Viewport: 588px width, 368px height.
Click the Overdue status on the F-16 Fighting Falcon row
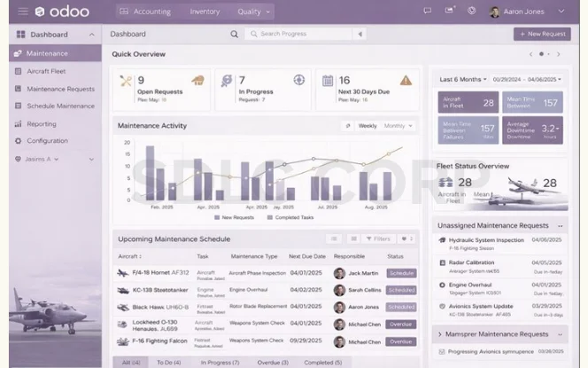401,341
